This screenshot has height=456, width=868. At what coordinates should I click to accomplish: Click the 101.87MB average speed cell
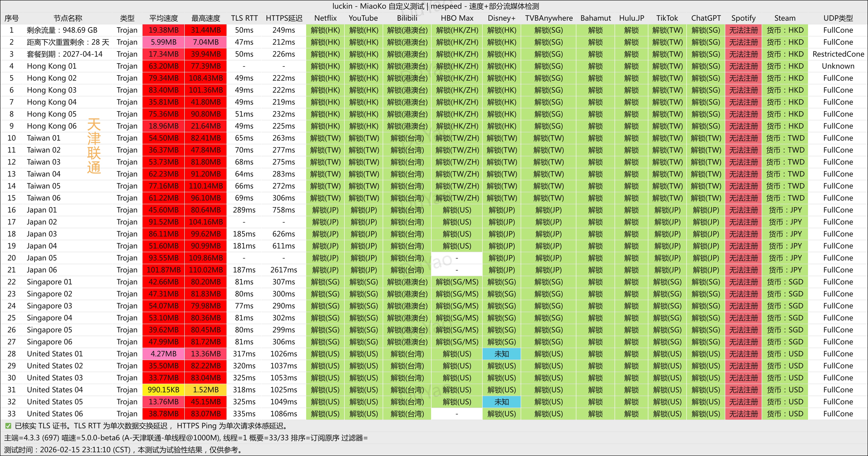point(163,270)
